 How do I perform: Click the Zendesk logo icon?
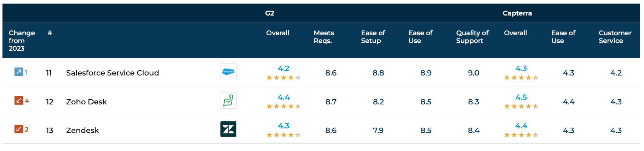click(228, 129)
